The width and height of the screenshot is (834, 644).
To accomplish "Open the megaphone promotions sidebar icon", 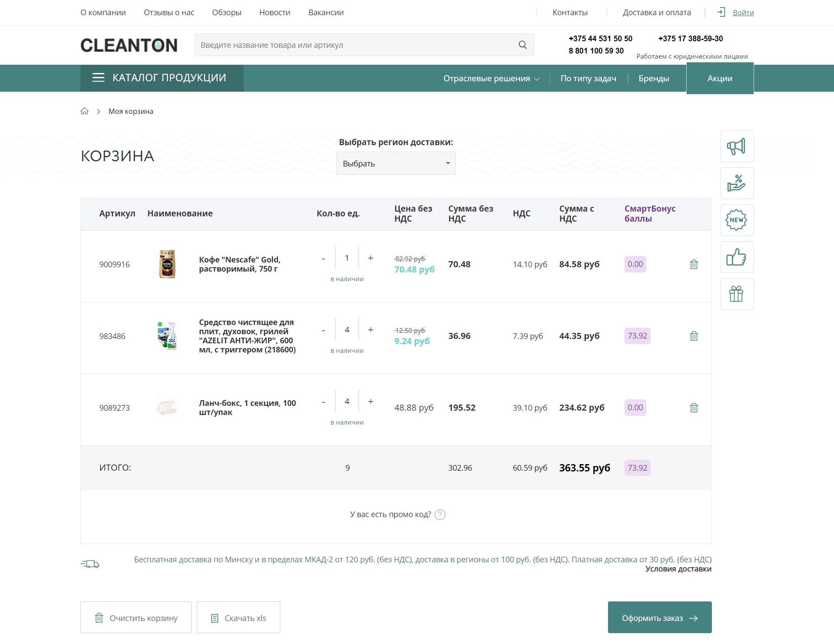I will click(x=737, y=146).
